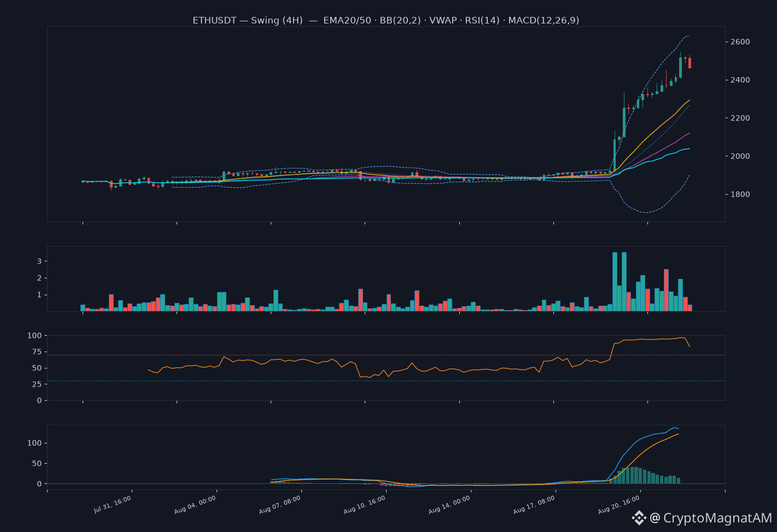The height and width of the screenshot is (532, 777).
Task: Click the volume axis label 3
Action: click(x=39, y=261)
